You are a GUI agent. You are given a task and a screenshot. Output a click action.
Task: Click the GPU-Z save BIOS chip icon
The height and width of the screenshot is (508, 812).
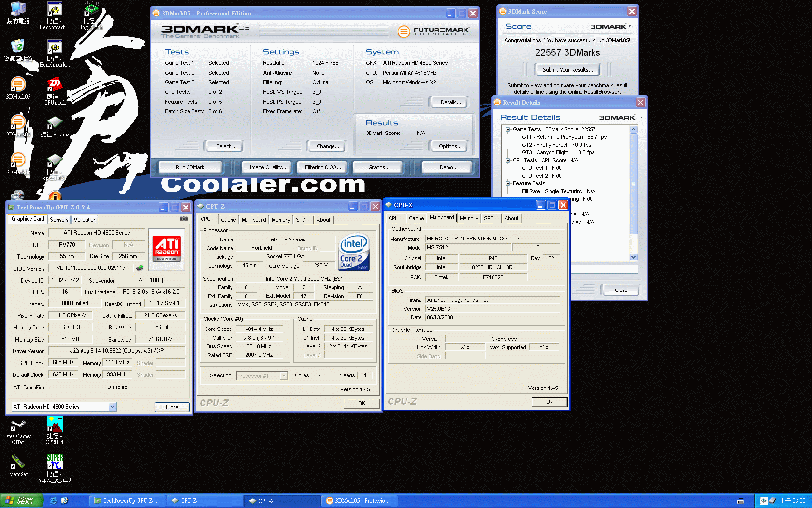click(140, 268)
